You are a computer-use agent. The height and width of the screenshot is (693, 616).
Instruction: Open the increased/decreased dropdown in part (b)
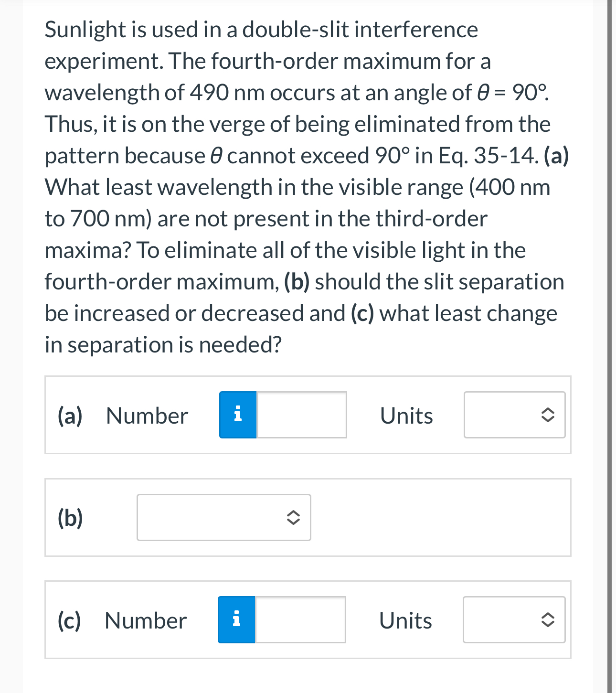tap(223, 517)
